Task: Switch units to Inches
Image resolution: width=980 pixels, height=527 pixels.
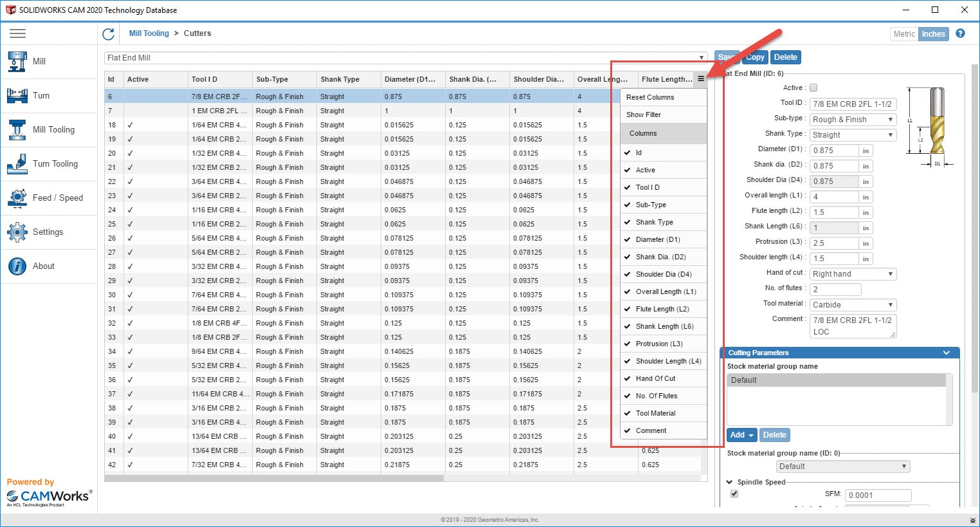Action: [933, 34]
